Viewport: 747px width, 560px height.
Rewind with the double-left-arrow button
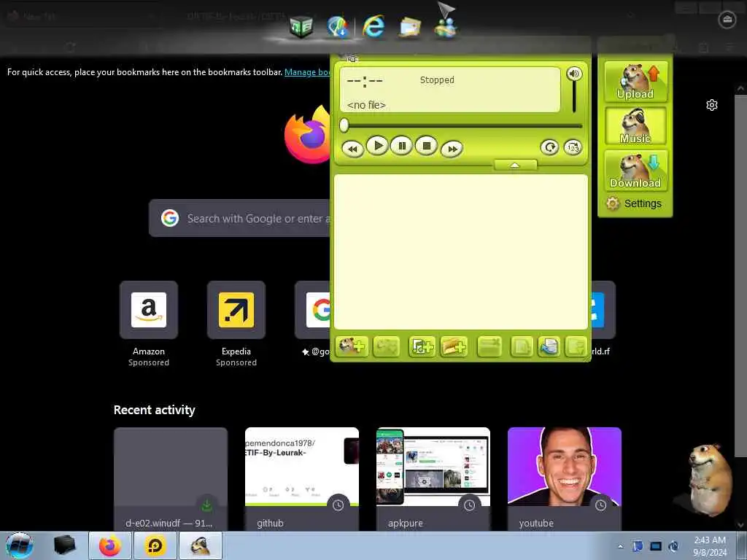point(352,149)
